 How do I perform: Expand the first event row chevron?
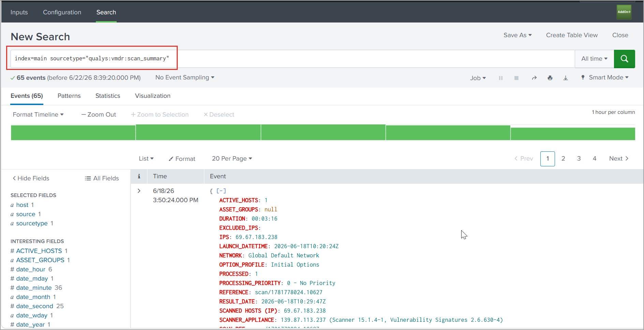tap(139, 191)
